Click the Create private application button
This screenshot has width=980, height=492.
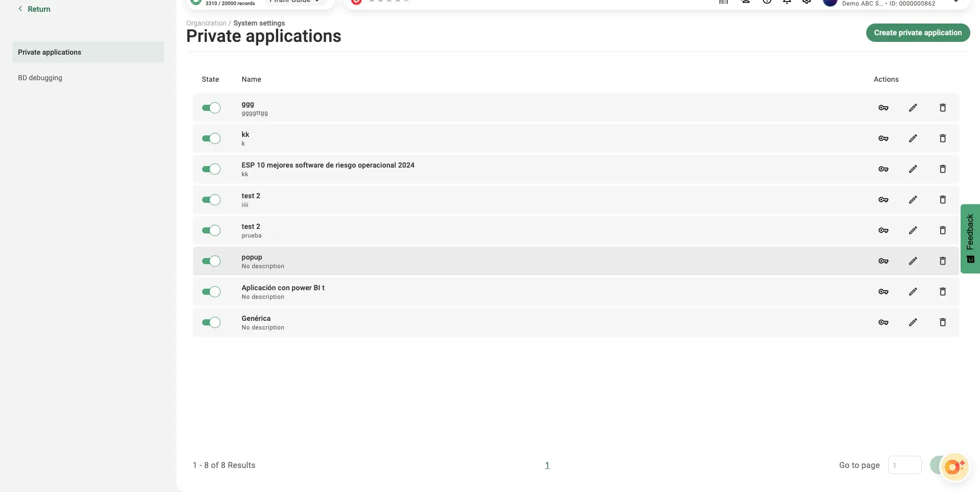(917, 33)
